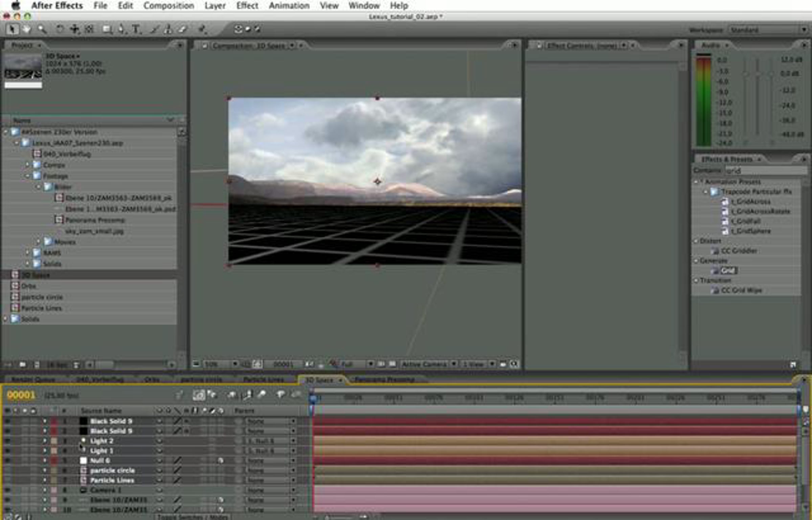Open the Workspace Standard dropdown

(x=768, y=30)
